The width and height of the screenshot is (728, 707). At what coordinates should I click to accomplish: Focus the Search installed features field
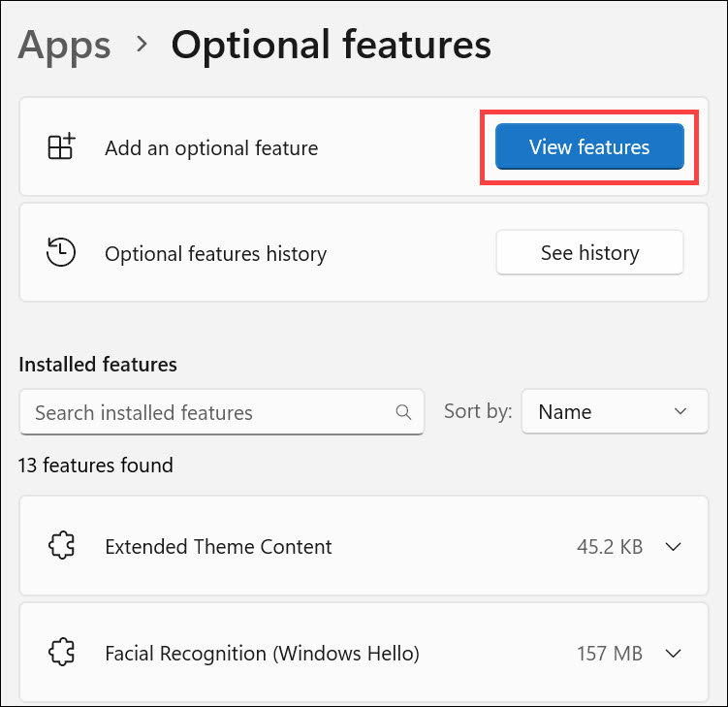208,412
